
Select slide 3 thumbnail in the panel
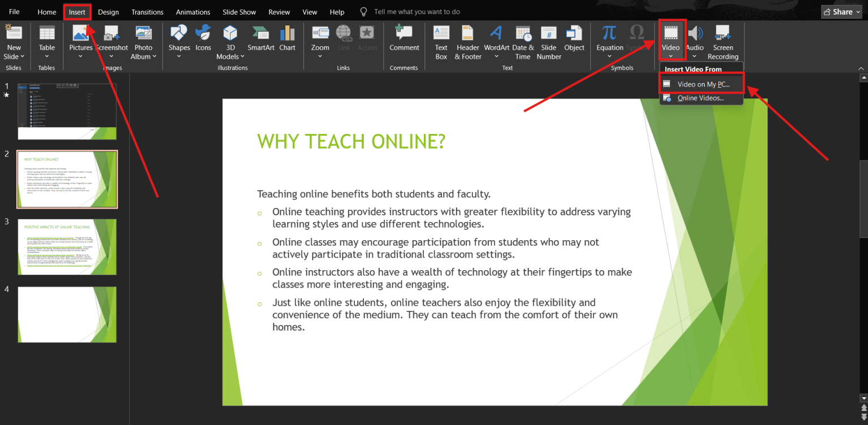pyautogui.click(x=67, y=247)
